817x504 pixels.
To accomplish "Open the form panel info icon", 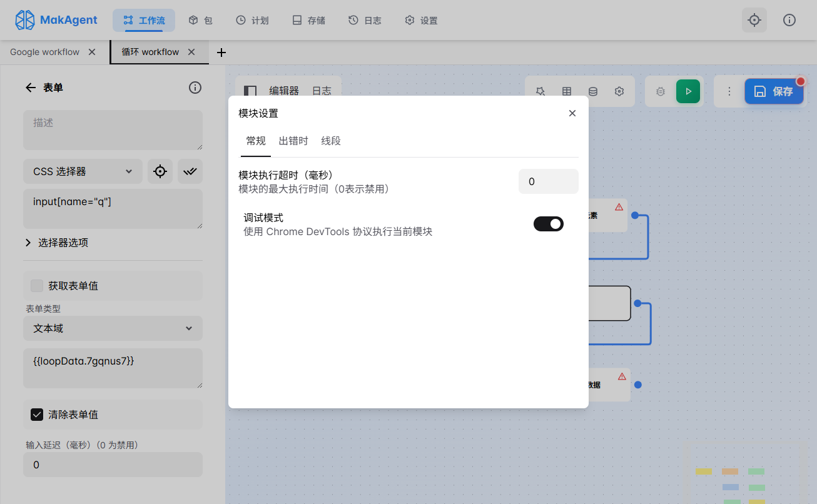I will (195, 88).
